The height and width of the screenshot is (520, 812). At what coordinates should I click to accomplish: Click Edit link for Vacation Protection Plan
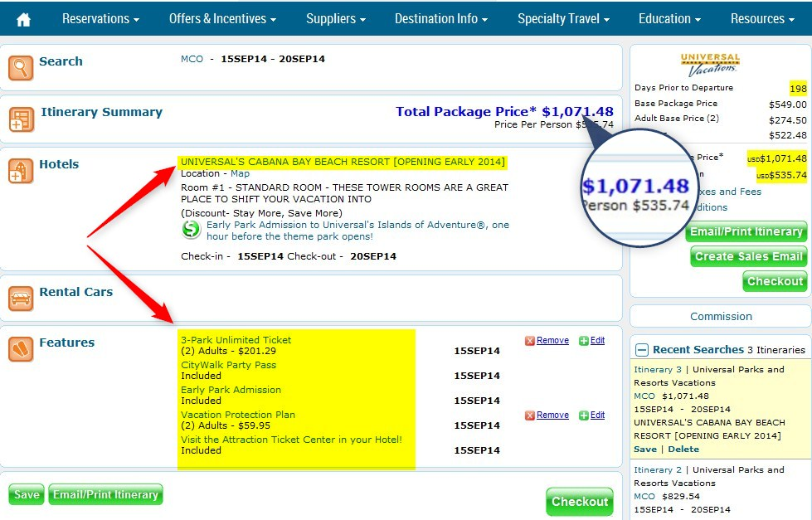tap(598, 415)
